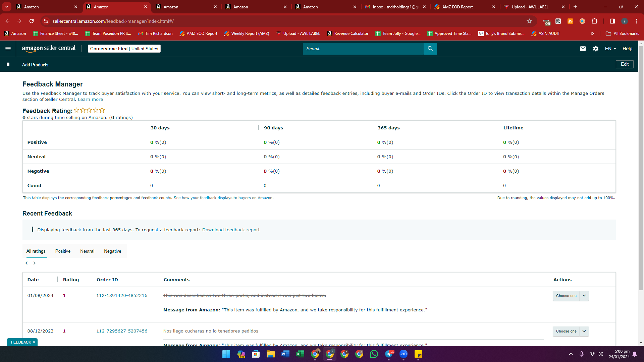Open the EN language dropdown
The image size is (644, 362).
click(610, 49)
